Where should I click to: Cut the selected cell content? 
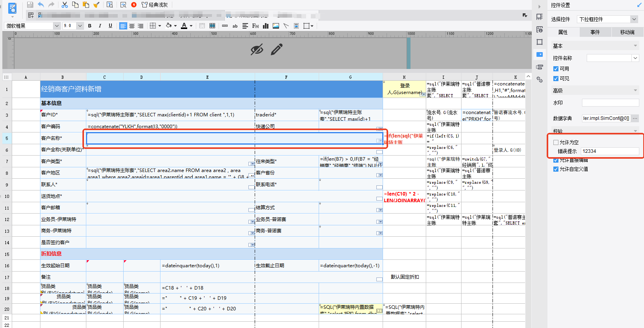click(65, 5)
